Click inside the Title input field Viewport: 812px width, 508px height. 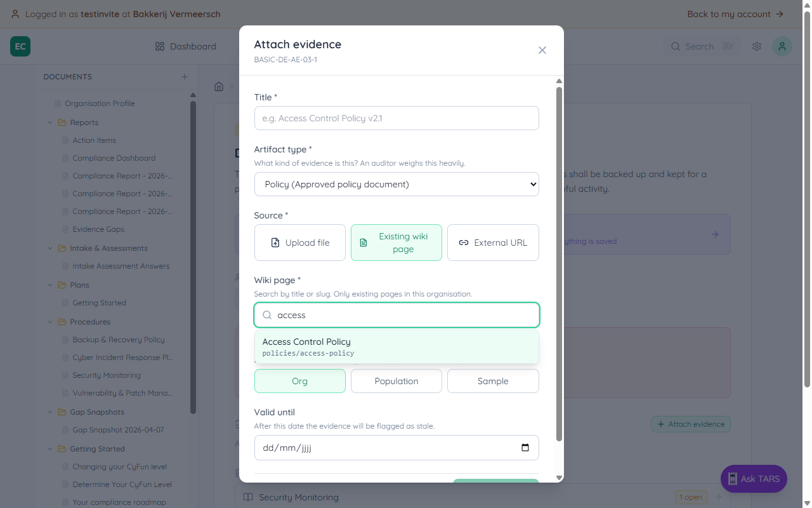pos(396,118)
